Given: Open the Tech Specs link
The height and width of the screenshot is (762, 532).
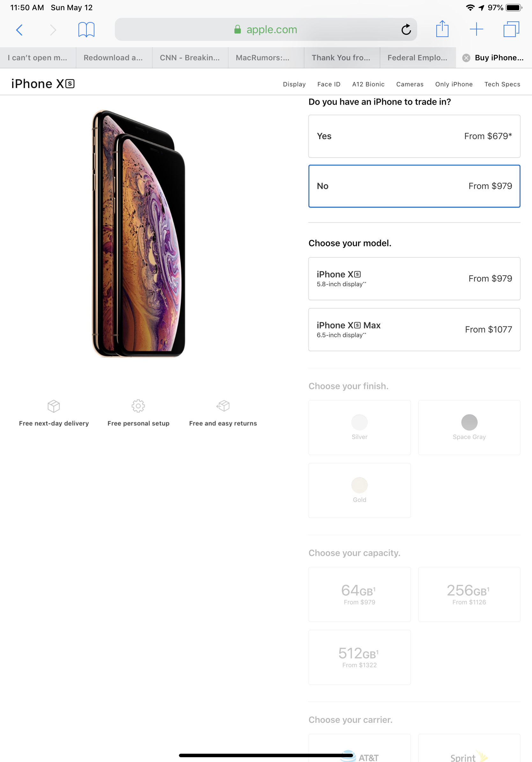Looking at the screenshot, I should [x=502, y=84].
